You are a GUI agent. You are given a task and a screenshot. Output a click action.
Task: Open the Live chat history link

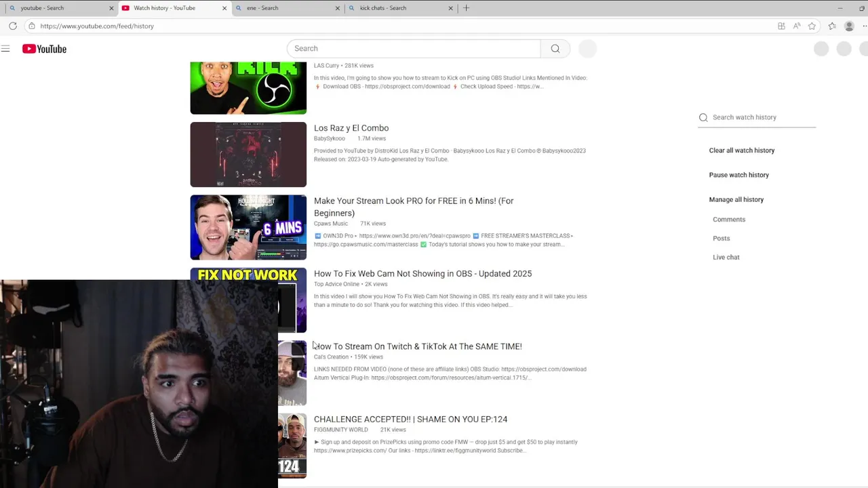[726, 258]
